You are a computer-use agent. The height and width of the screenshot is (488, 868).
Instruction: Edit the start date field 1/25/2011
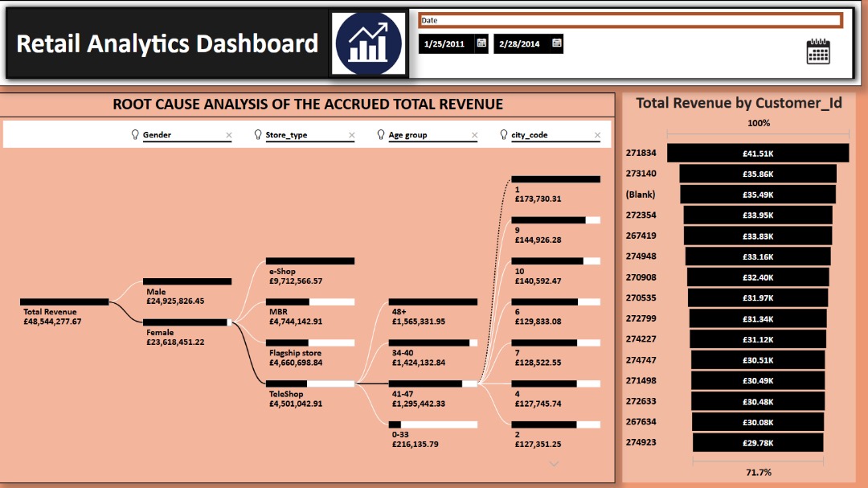pyautogui.click(x=447, y=43)
